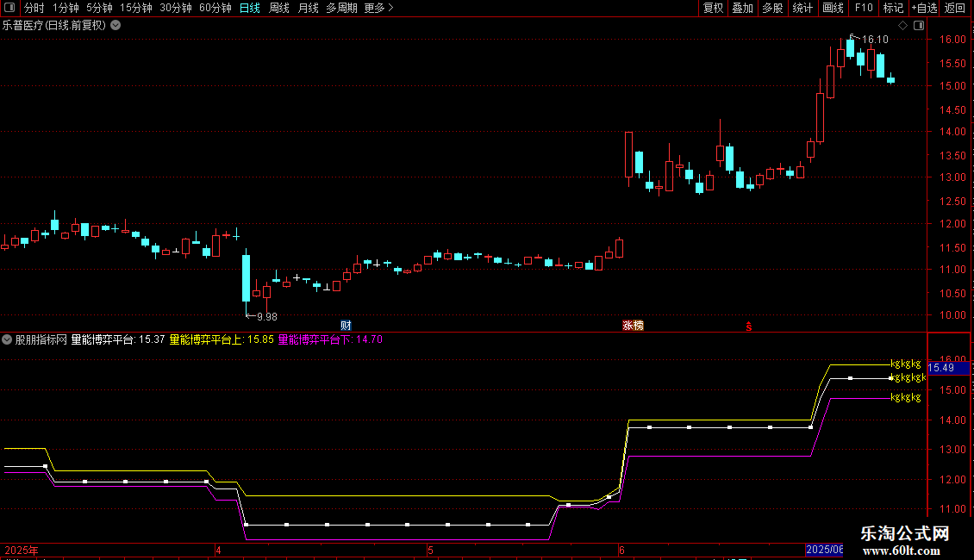Switch to 月线 monthly chart

(308, 8)
